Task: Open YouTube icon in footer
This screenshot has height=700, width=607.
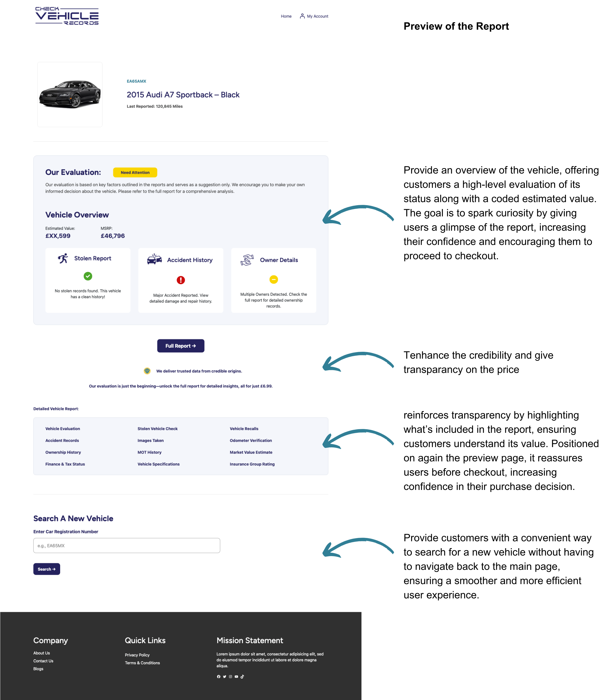Action: click(236, 677)
